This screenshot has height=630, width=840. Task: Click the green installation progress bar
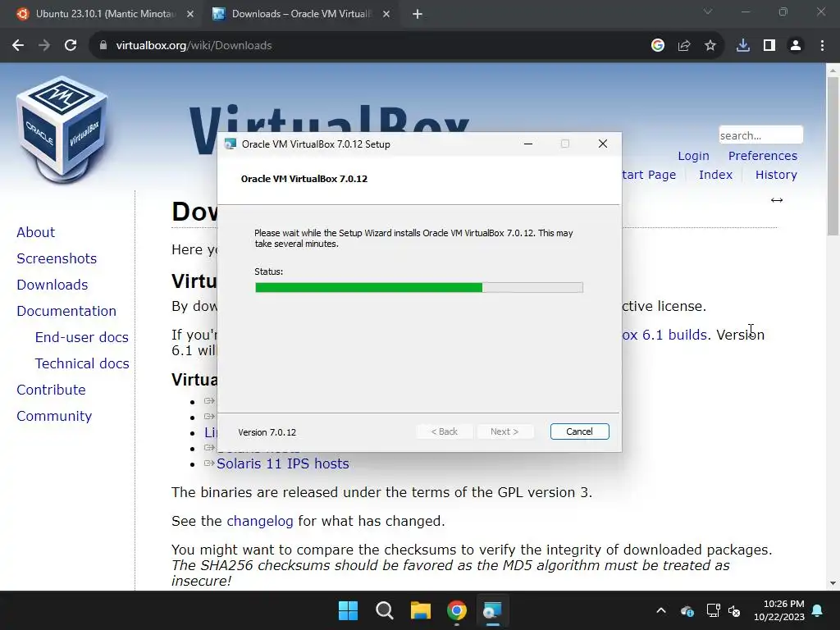pyautogui.click(x=419, y=288)
